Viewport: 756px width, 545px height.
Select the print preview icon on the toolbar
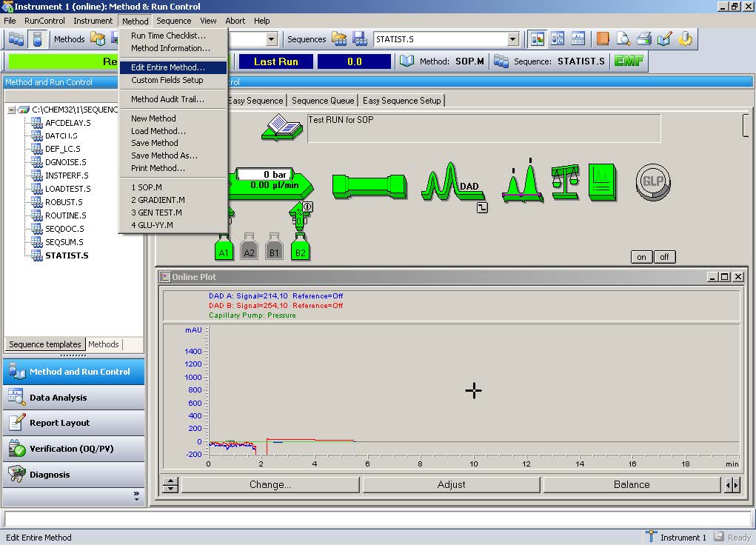(623, 39)
